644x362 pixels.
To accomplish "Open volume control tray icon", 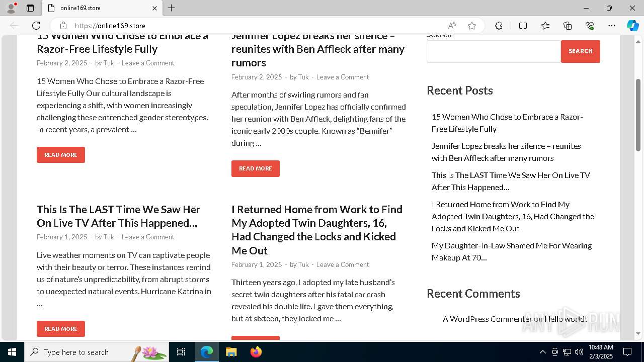I will click(x=579, y=352).
